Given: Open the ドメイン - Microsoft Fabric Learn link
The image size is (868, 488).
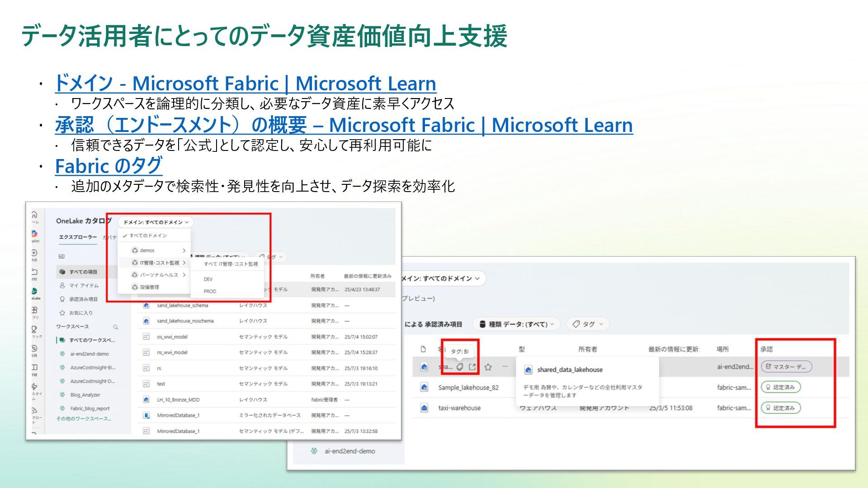Looking at the screenshot, I should [245, 84].
